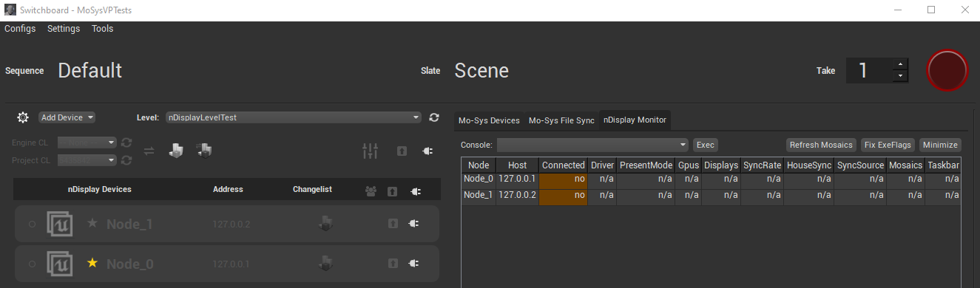This screenshot has height=288, width=980.
Task: Open the Engine CL dropdown
Action: (x=87, y=142)
